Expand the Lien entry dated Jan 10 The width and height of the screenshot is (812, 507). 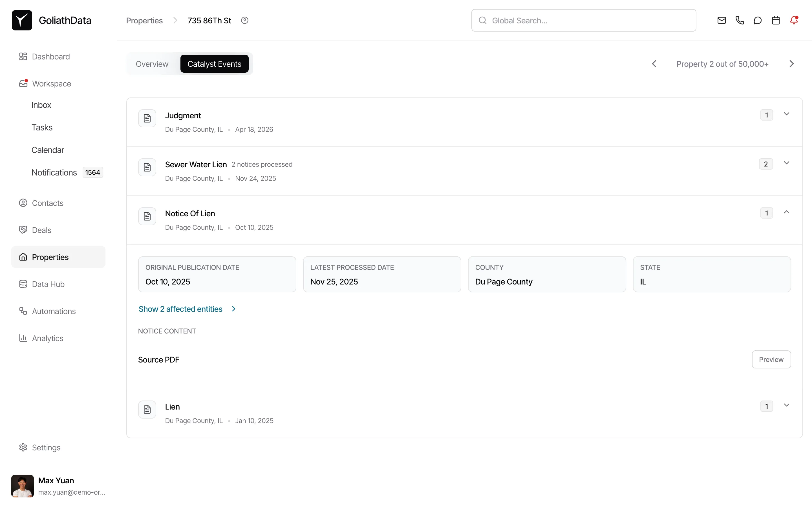tap(787, 405)
